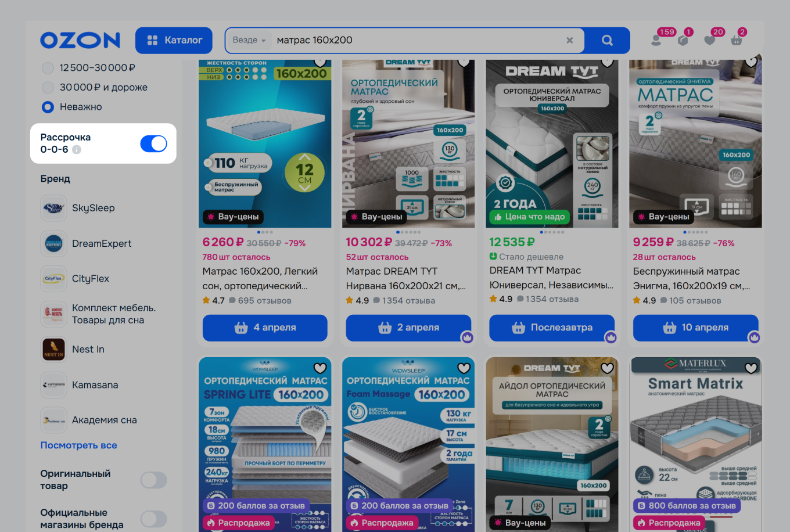790x532 pixels.
Task: Open title DREAM TYT Матрас Юниверсал
Action: (552, 278)
